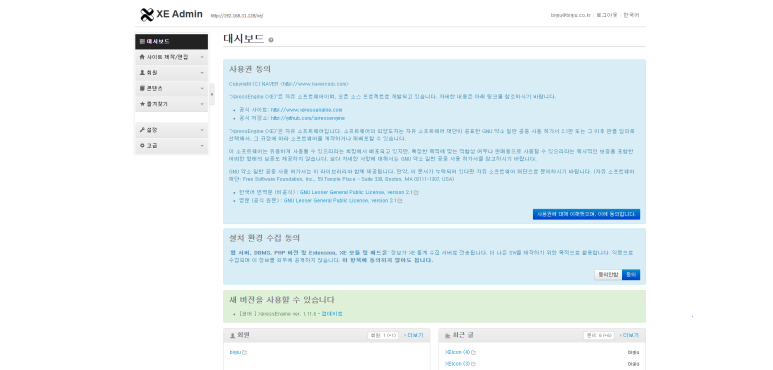Click the gear icon of 고급 menu
Viewport: 773px width, 370px height.
(142, 145)
